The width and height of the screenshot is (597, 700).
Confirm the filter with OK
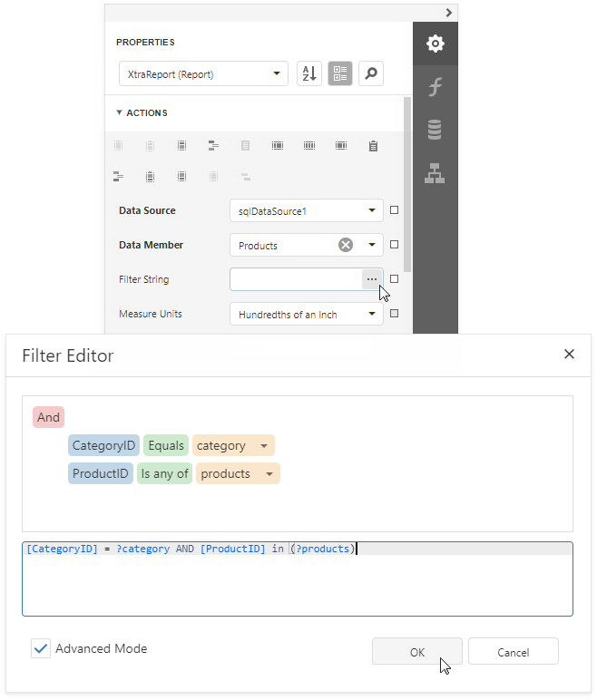click(417, 652)
